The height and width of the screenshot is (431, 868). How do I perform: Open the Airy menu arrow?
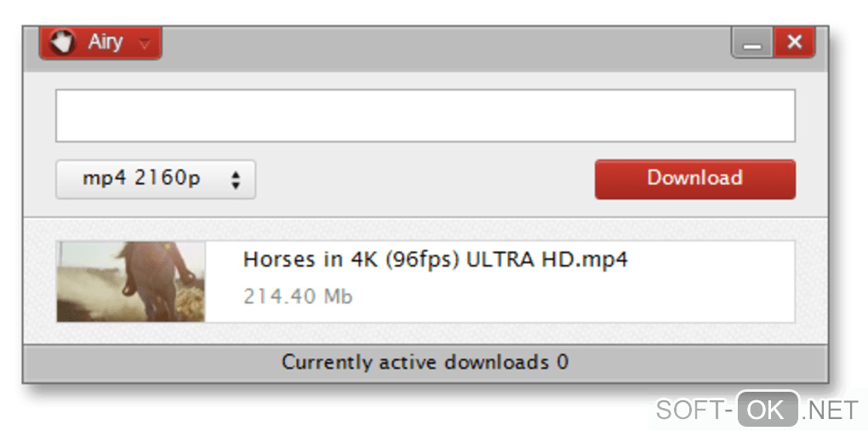(145, 43)
